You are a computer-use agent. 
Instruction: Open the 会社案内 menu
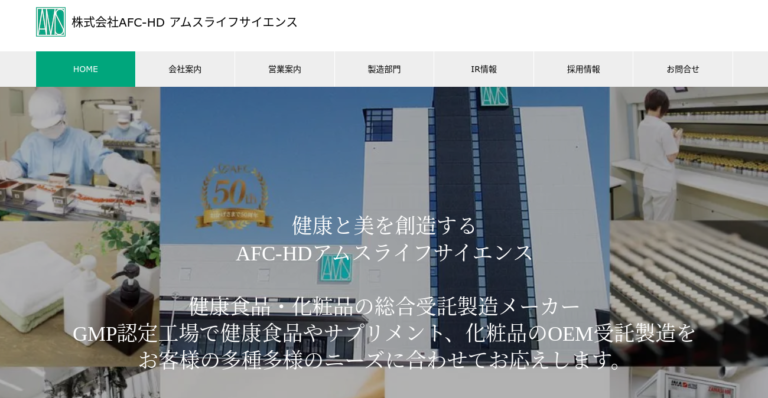[x=185, y=69]
